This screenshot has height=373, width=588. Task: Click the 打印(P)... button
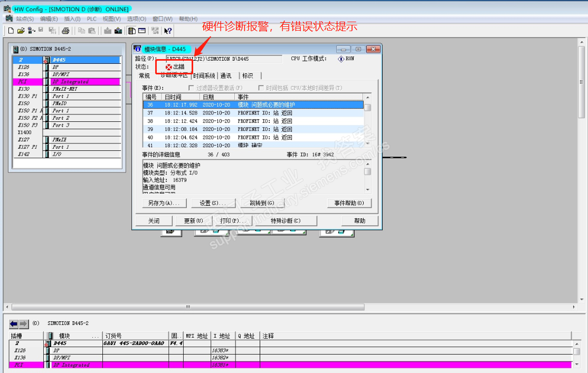pyautogui.click(x=233, y=221)
